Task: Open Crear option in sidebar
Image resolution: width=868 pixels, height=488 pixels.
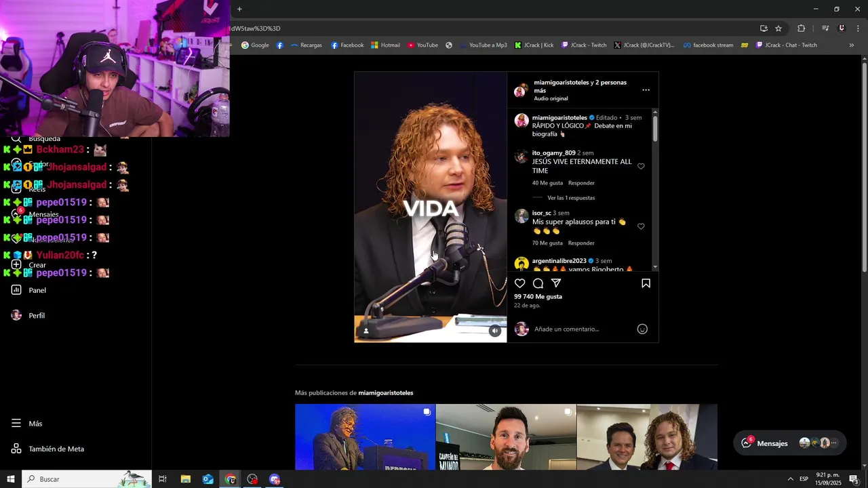Action: [37, 265]
